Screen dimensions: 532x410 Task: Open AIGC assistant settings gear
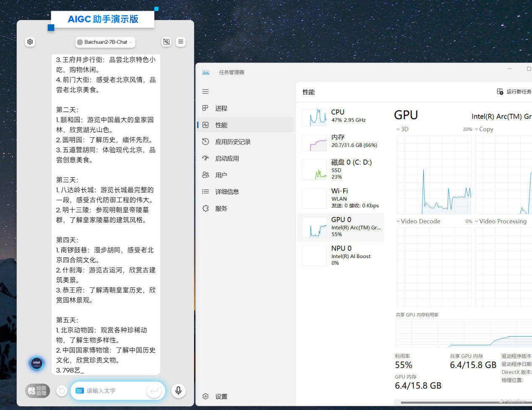30,42
